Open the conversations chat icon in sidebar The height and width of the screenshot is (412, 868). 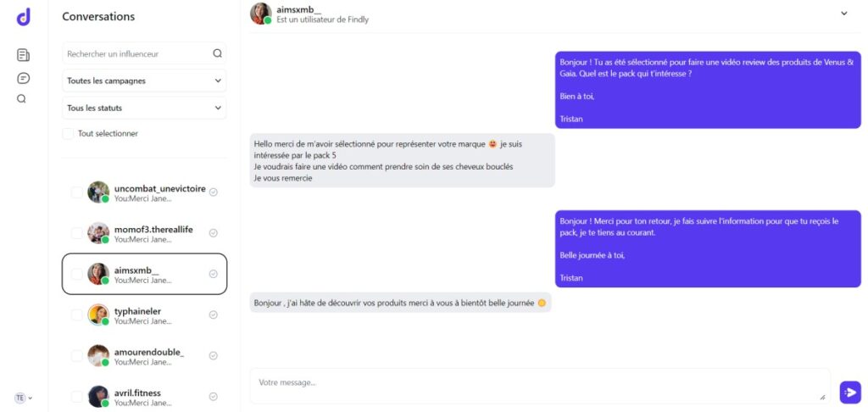point(23,78)
